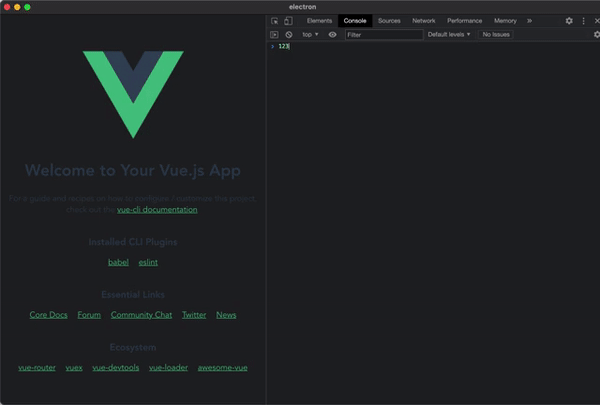Open the Default levels dropdown
This screenshot has width=600, height=405.
click(x=449, y=34)
